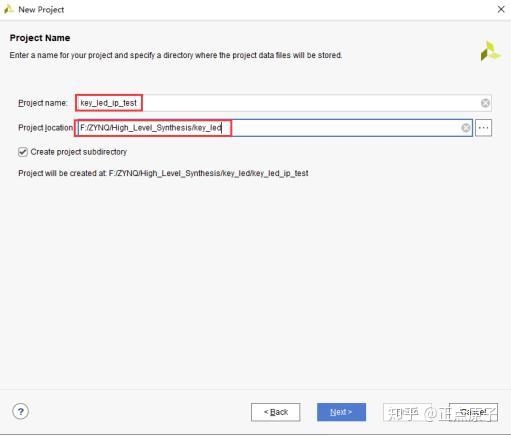Browse for project location with ellipsis button

[483, 128]
